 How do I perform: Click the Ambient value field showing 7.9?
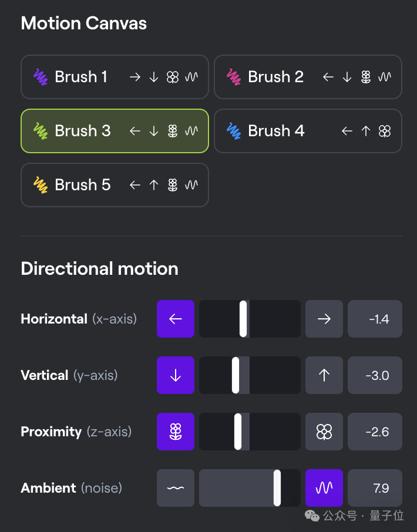click(x=375, y=488)
